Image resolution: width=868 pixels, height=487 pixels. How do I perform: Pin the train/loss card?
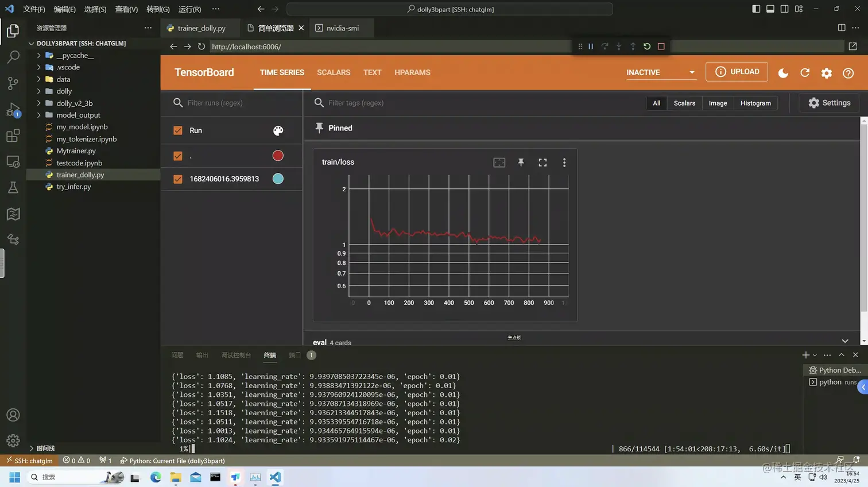pyautogui.click(x=521, y=163)
